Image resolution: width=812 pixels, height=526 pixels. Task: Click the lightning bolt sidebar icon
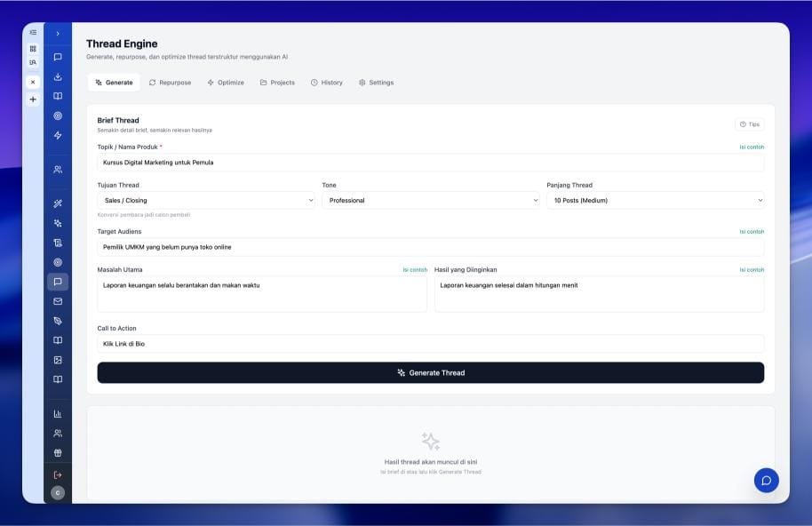click(x=58, y=135)
